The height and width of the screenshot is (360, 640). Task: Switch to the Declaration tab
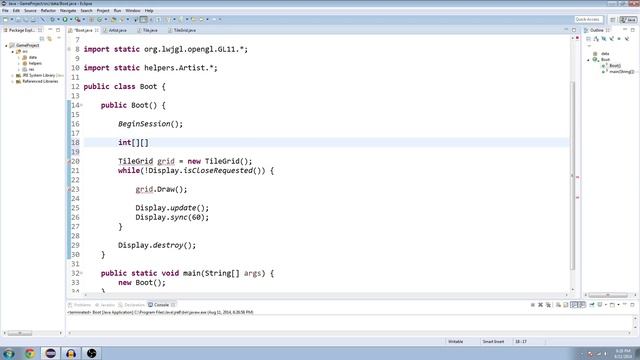tap(131, 305)
